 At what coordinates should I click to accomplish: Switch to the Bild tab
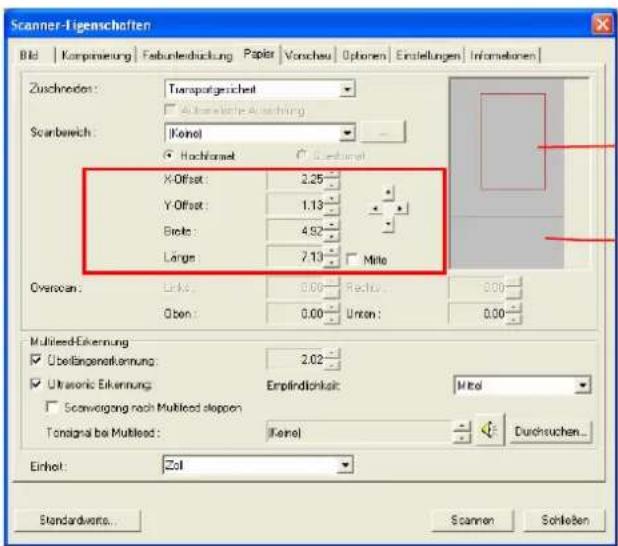pos(29,55)
